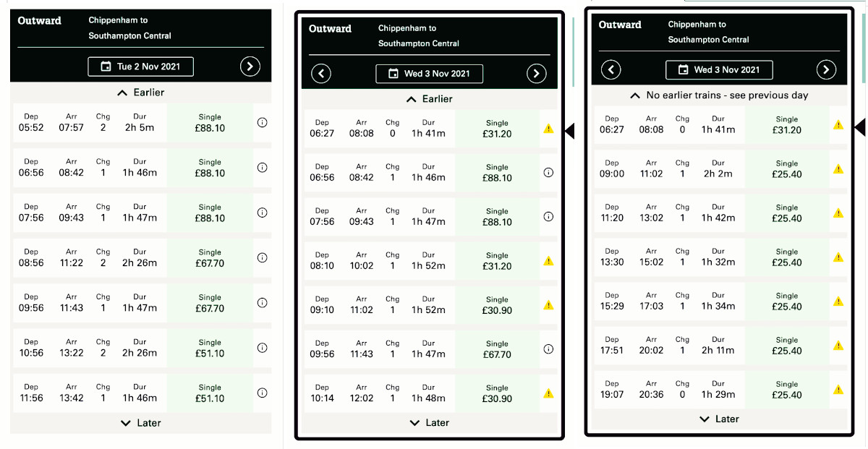
Task: Click previous day arrow in middle panel
Action: [321, 73]
